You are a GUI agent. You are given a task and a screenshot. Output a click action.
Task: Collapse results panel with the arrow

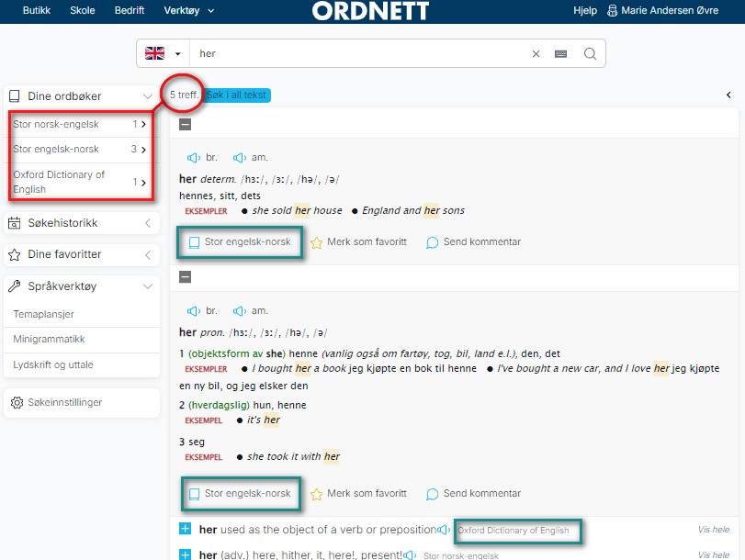pyautogui.click(x=728, y=95)
